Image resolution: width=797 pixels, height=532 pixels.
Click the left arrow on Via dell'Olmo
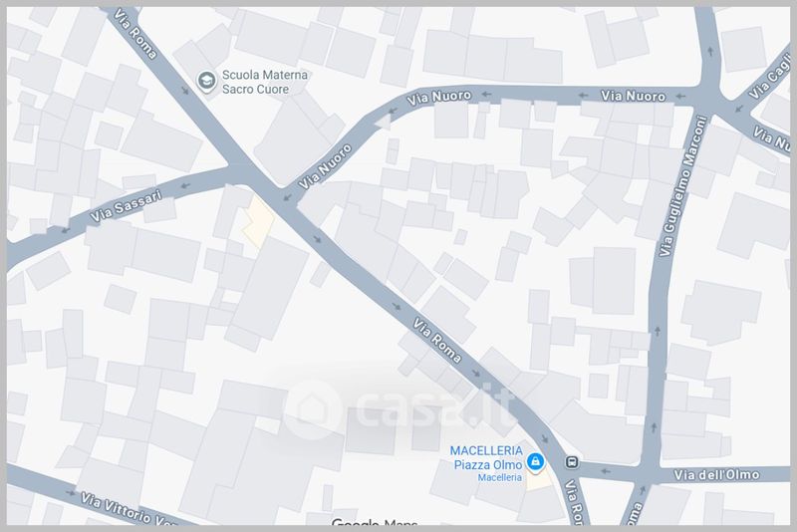(605, 471)
